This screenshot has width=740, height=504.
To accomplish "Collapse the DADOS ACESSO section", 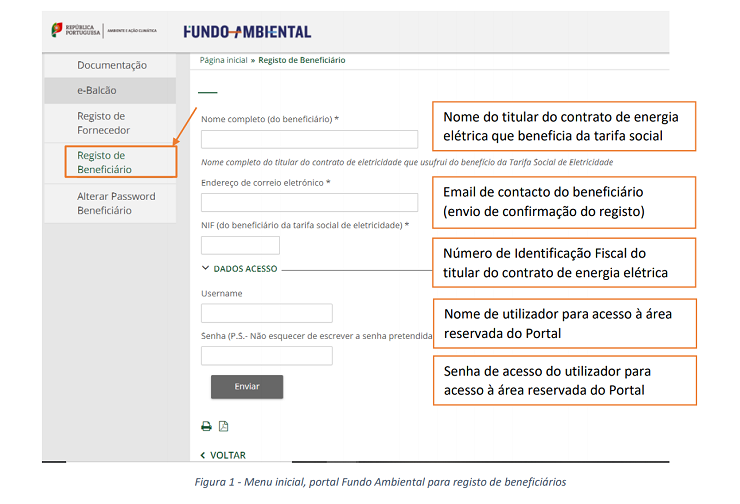I will point(240,269).
